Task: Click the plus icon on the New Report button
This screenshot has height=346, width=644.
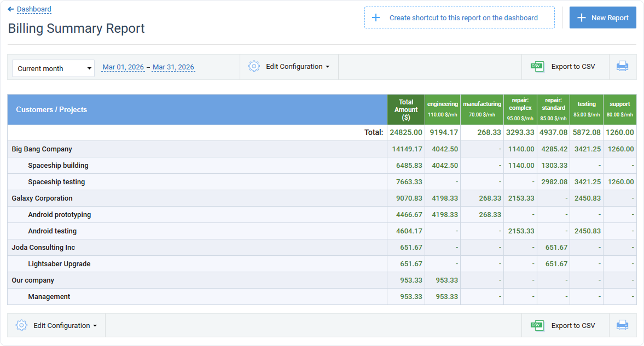Action: [581, 17]
